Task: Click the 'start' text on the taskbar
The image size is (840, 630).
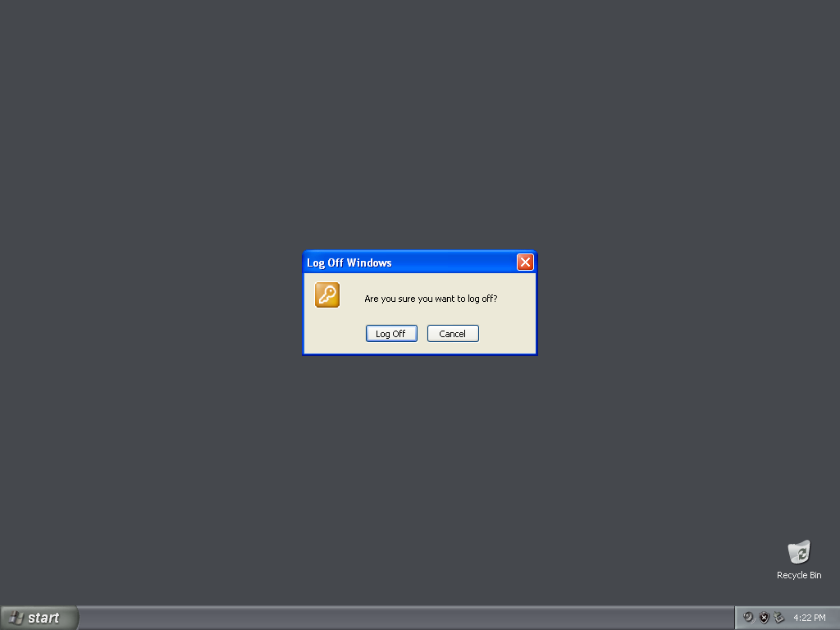Action: pyautogui.click(x=43, y=618)
